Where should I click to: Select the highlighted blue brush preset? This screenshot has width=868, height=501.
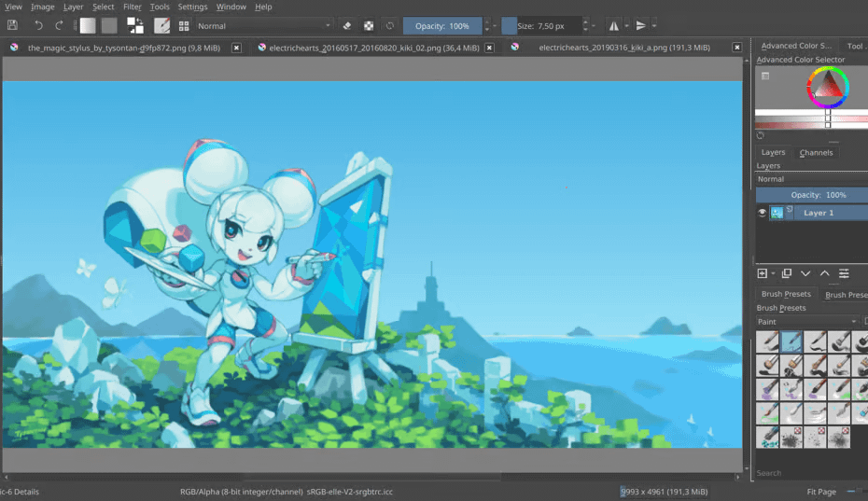tap(791, 341)
